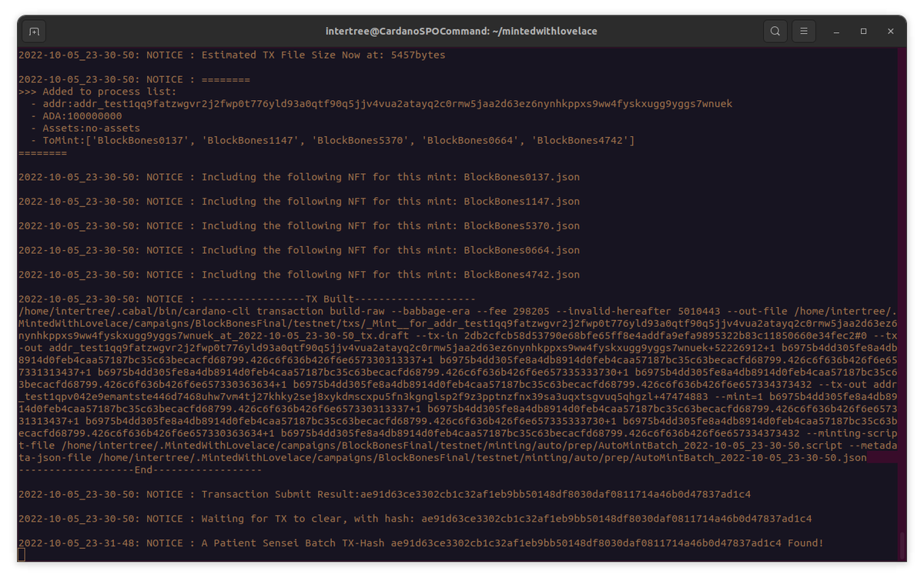The height and width of the screenshot is (581, 924).
Task: Click the 'A Patient Sensei Batch TX-Hash' line
Action: (420, 543)
